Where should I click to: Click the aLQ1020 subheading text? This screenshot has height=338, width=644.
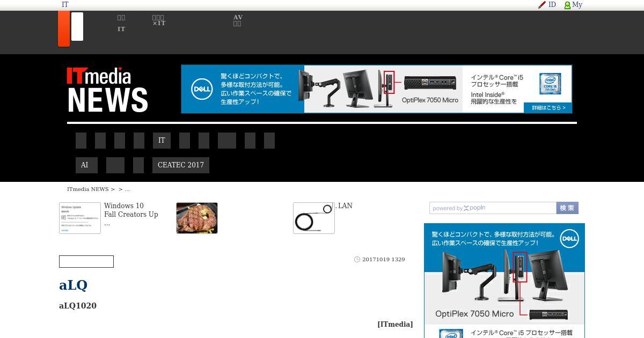click(78, 306)
